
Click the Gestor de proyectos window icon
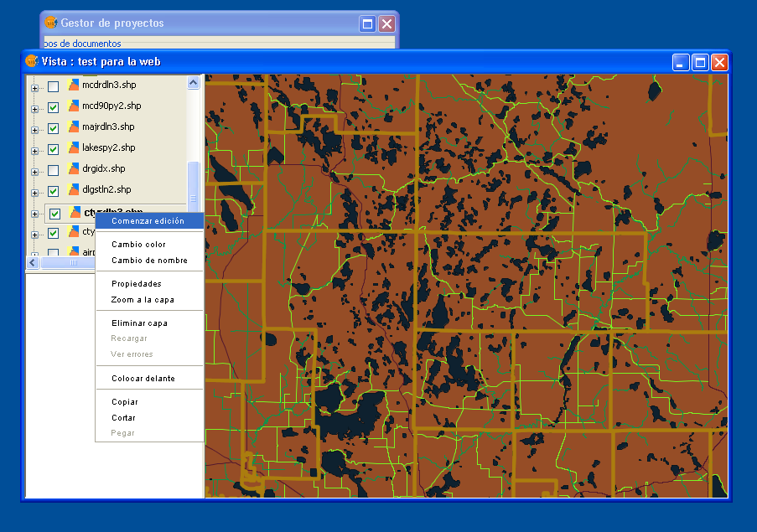click(51, 23)
